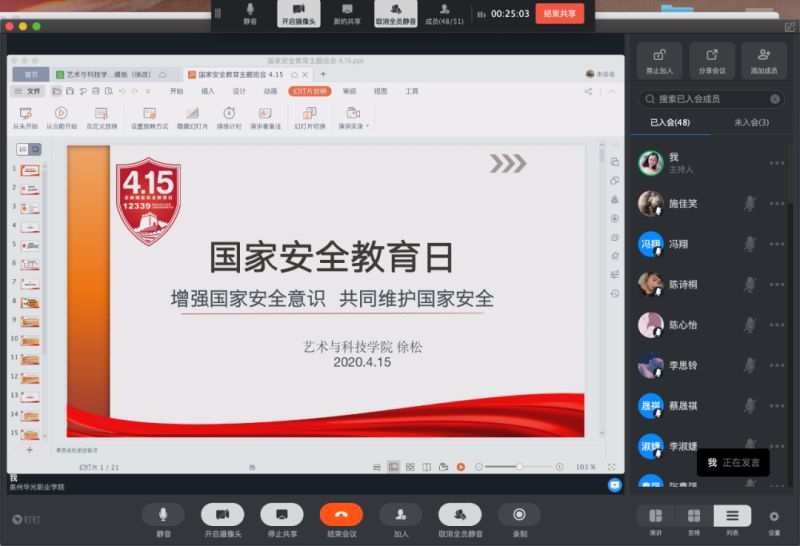
Task: Add new slide with plus below thumbnails
Action: point(30,450)
